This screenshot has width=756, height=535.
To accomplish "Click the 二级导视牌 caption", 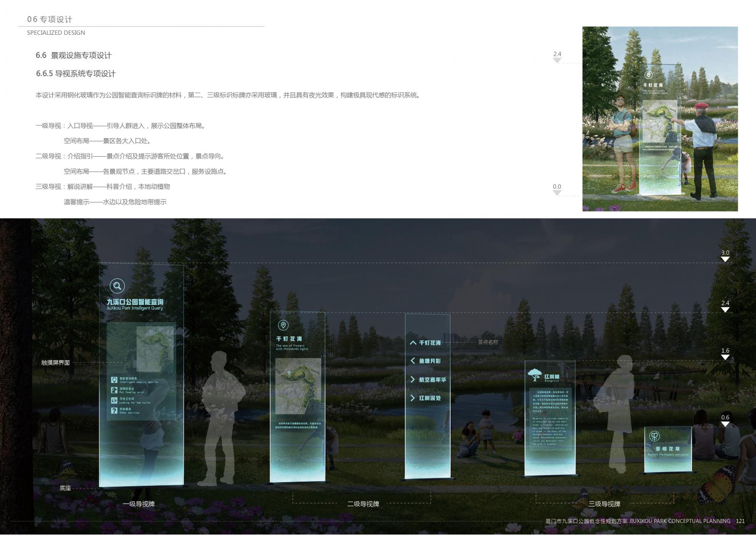I will [x=363, y=504].
